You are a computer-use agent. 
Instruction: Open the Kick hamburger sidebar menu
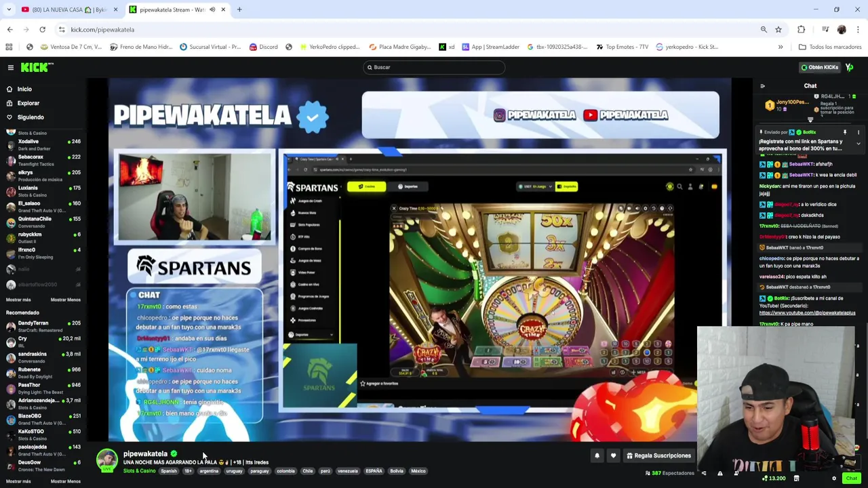(11, 67)
